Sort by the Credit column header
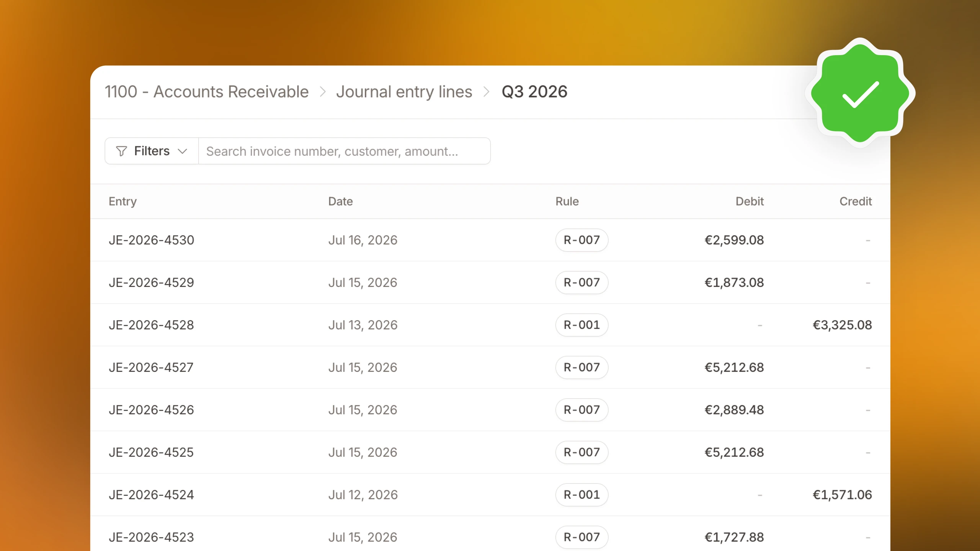 click(856, 201)
